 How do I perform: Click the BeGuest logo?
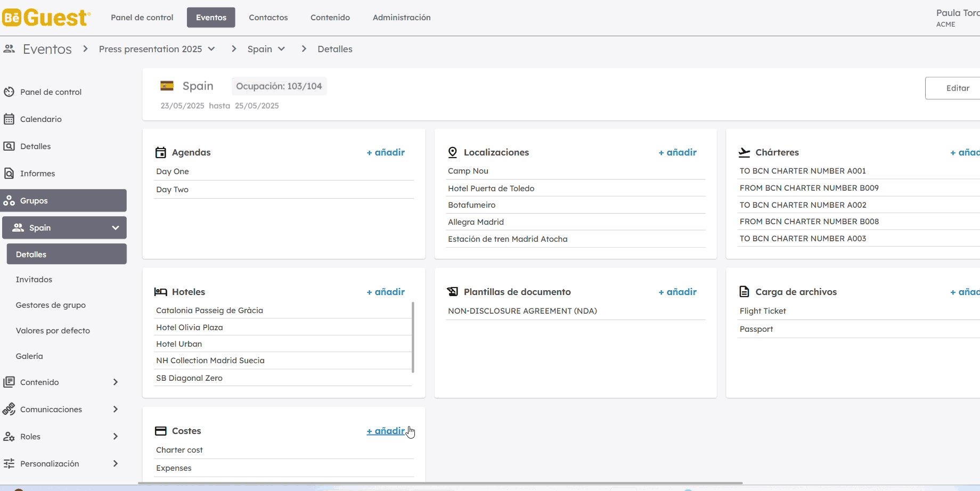click(x=46, y=17)
